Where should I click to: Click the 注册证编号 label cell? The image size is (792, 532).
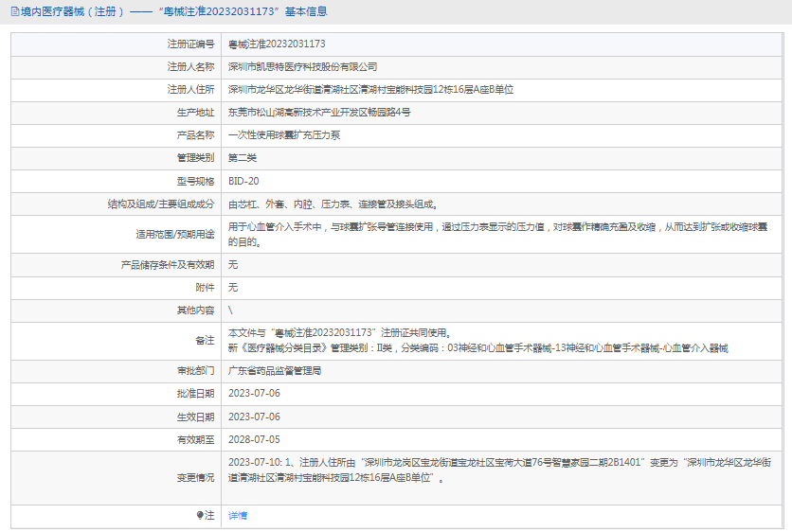[x=117, y=44]
